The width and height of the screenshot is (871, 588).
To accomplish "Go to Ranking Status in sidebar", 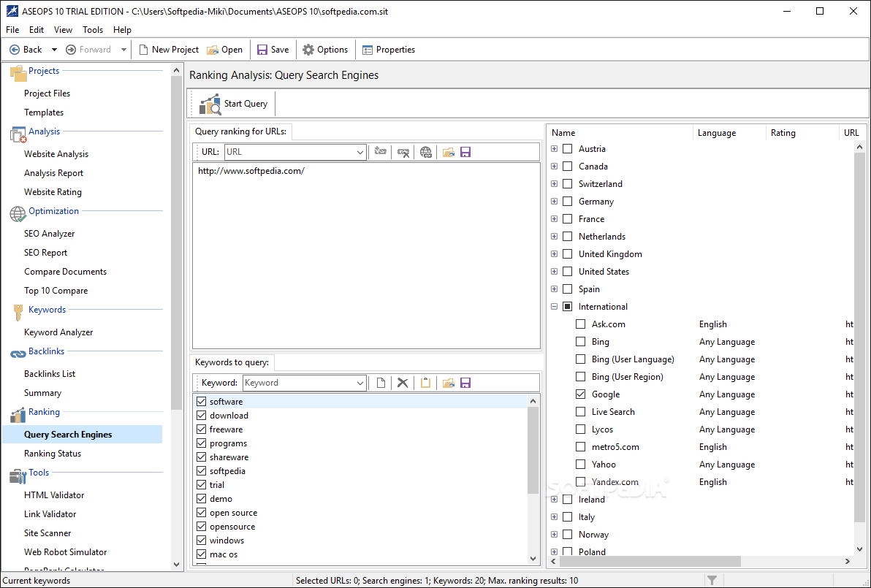I will coord(53,454).
